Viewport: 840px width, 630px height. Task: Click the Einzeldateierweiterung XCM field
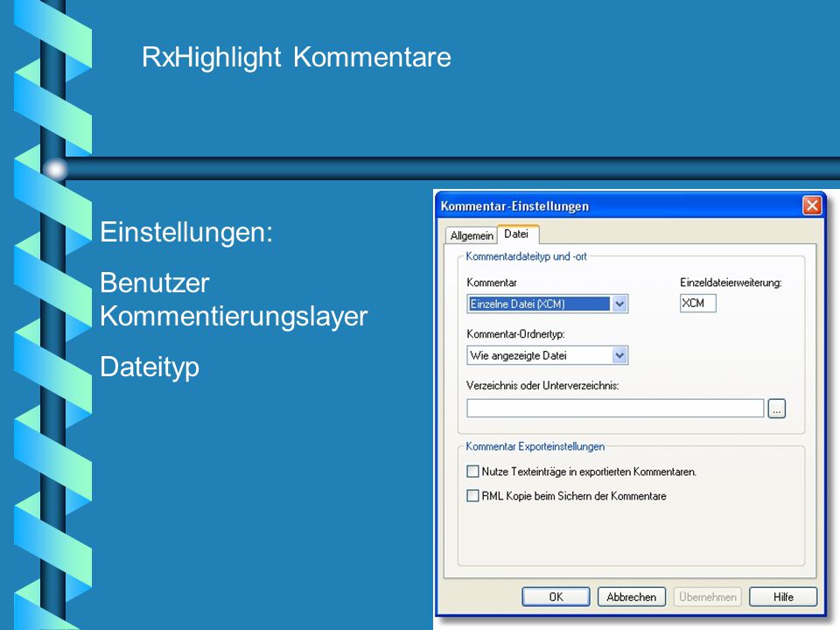(x=697, y=304)
